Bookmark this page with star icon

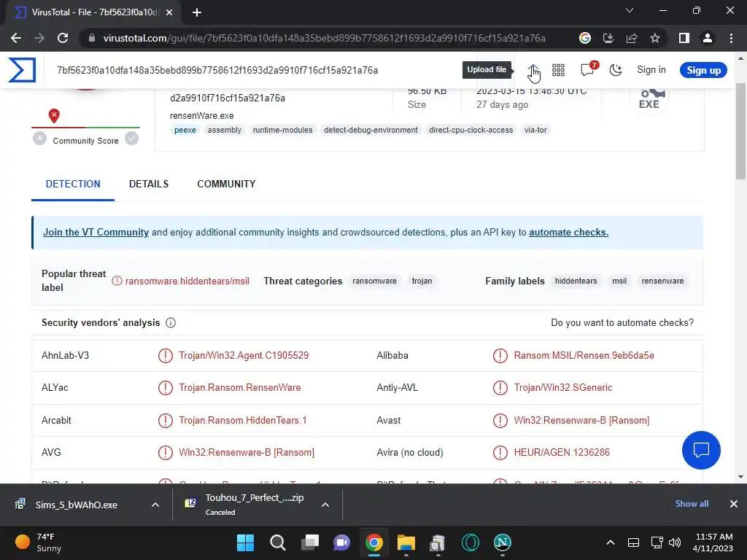[655, 38]
